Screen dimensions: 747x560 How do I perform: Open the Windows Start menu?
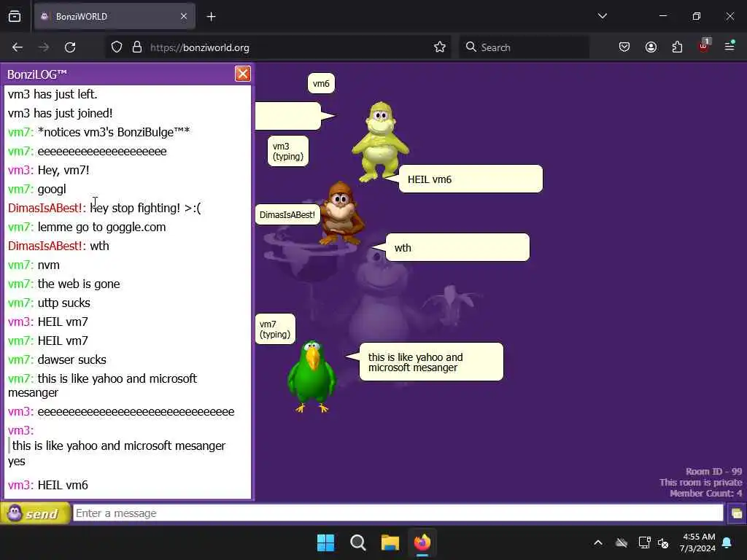pos(326,542)
